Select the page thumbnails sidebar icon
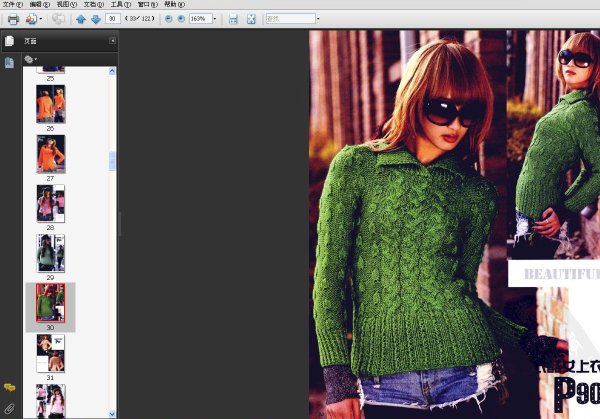 click(9, 62)
